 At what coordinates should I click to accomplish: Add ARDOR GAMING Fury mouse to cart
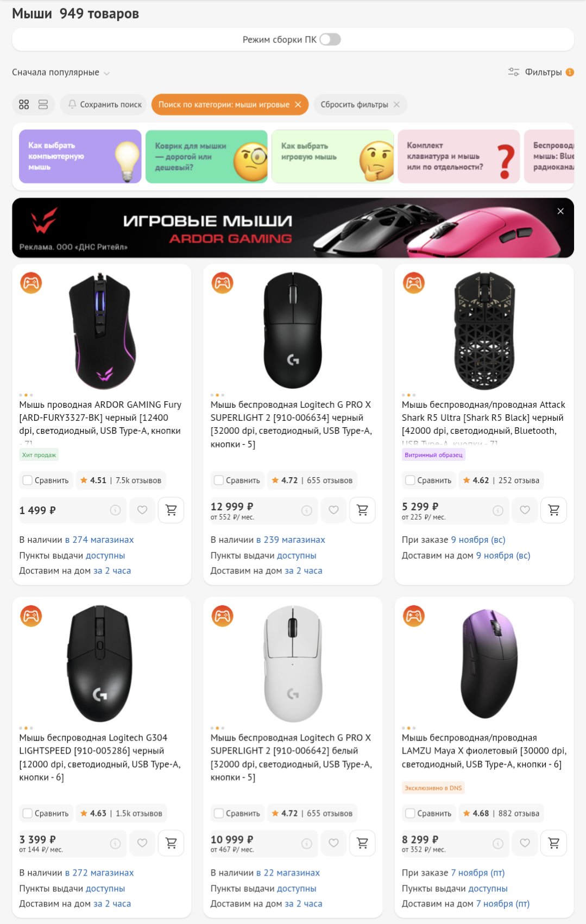point(171,510)
